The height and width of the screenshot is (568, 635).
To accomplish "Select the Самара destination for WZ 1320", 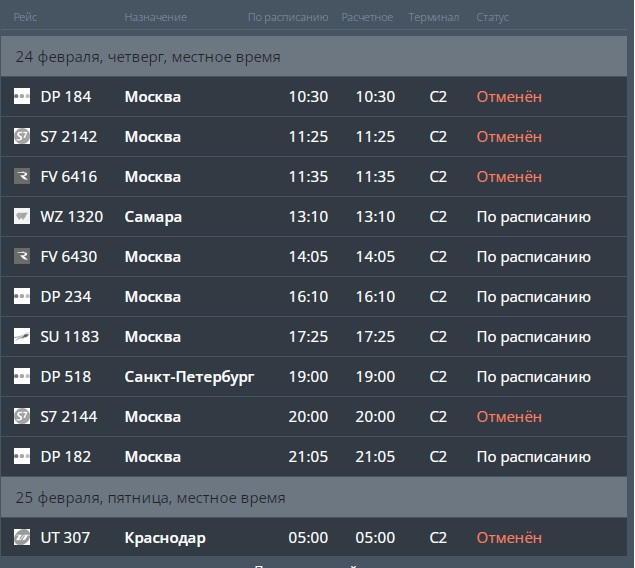I will [x=153, y=217].
